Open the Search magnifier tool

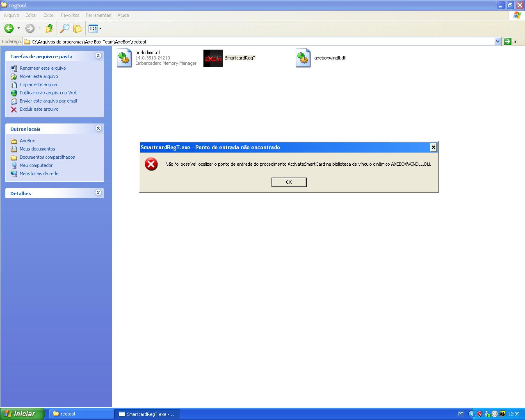point(64,28)
